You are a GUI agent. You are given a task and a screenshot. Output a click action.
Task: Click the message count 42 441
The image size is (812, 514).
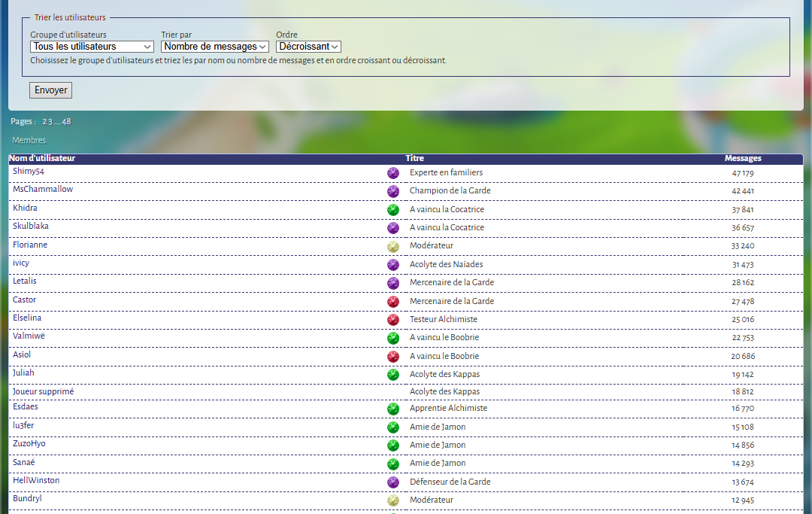click(x=743, y=191)
